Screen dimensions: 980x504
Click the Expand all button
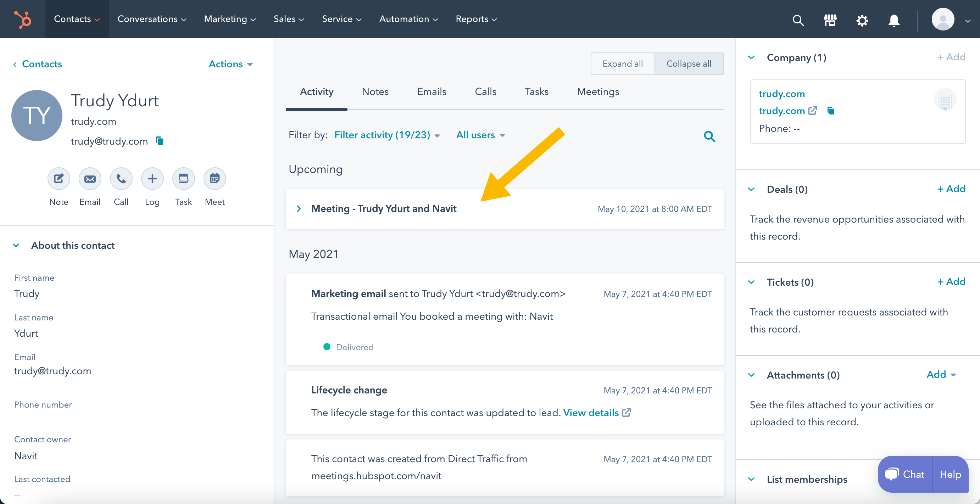[623, 63]
